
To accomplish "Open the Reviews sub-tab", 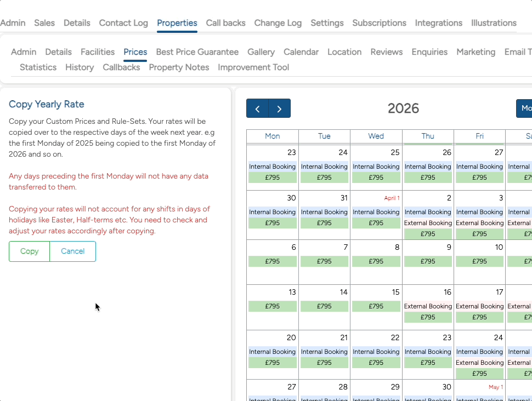I will [x=386, y=52].
